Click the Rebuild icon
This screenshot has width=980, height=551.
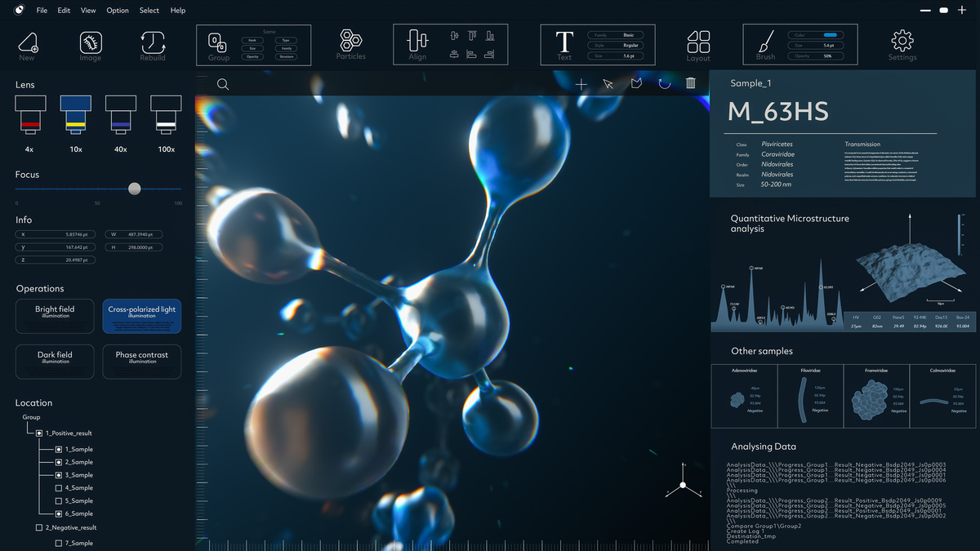click(153, 43)
